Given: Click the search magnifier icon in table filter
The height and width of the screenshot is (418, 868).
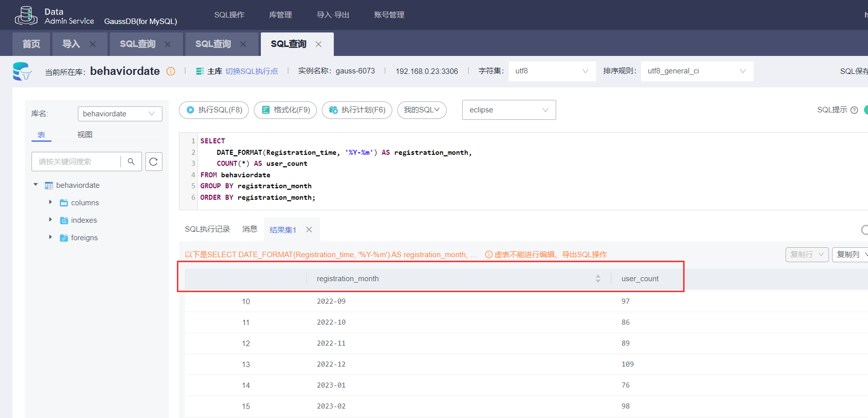Looking at the screenshot, I should click(131, 161).
